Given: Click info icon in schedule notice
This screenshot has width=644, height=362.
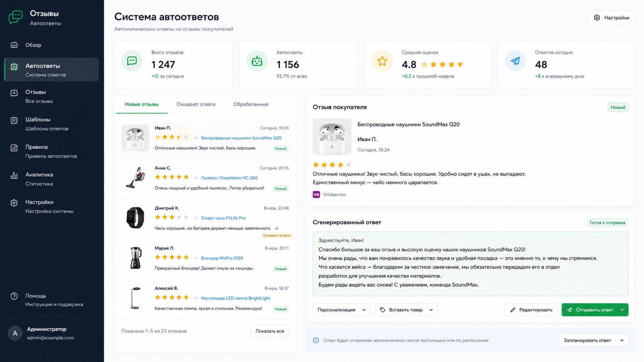Looking at the screenshot, I should [x=316, y=340].
